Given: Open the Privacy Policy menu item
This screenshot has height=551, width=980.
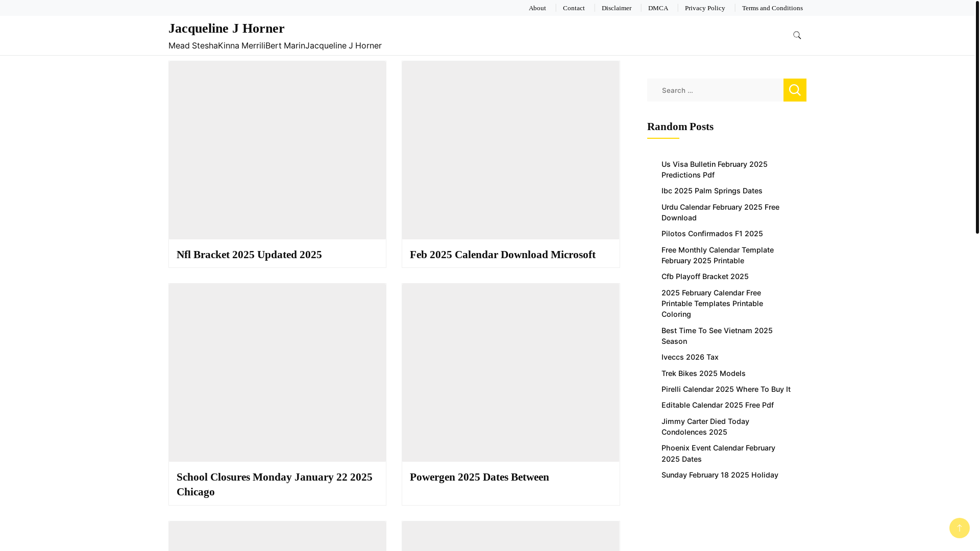Looking at the screenshot, I should click(x=704, y=8).
